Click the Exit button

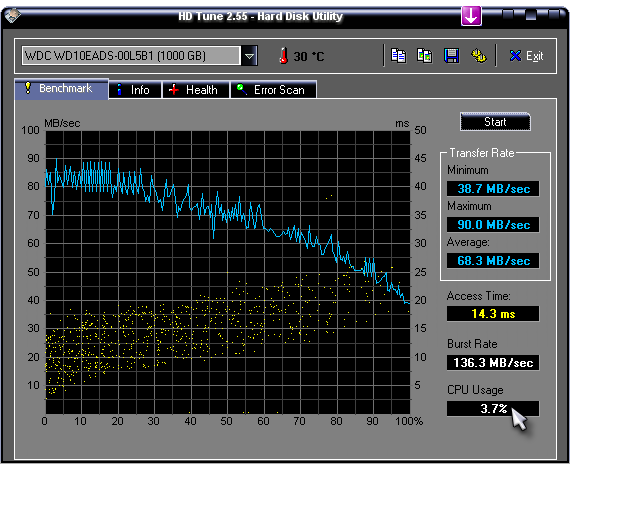[527, 56]
